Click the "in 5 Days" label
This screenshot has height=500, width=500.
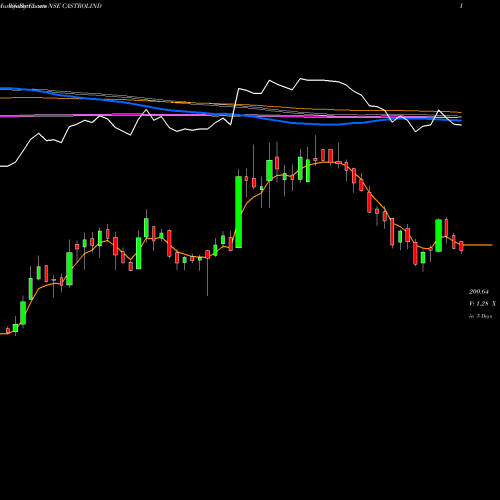pyautogui.click(x=480, y=316)
